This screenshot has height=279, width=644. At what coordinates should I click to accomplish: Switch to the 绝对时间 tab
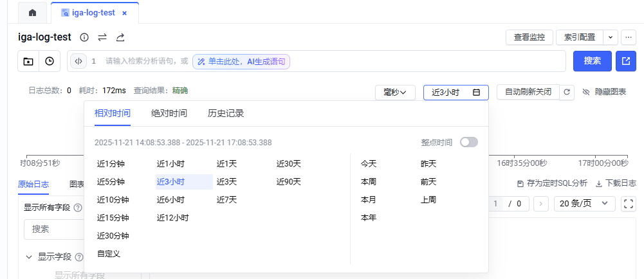(x=169, y=113)
